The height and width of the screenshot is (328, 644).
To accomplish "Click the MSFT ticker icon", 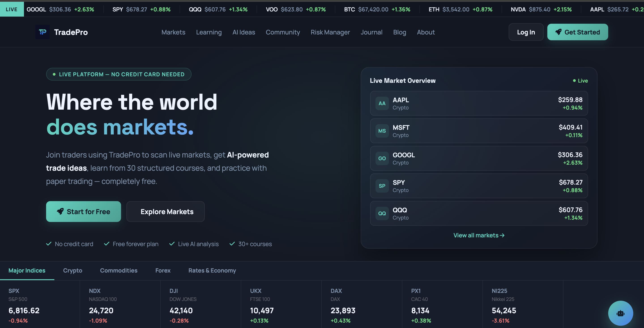I will (382, 131).
